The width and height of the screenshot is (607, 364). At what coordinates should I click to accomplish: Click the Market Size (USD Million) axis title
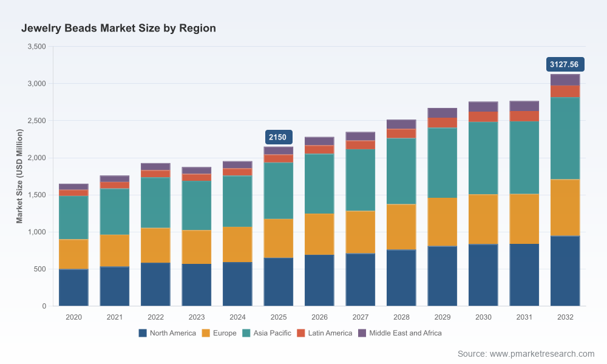[19, 176]
